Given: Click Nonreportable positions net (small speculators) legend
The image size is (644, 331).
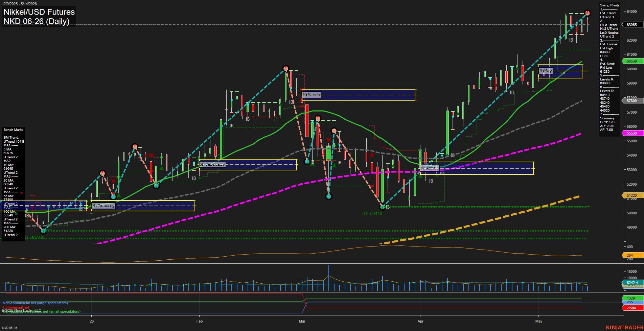Looking at the screenshot, I should click(41, 312).
